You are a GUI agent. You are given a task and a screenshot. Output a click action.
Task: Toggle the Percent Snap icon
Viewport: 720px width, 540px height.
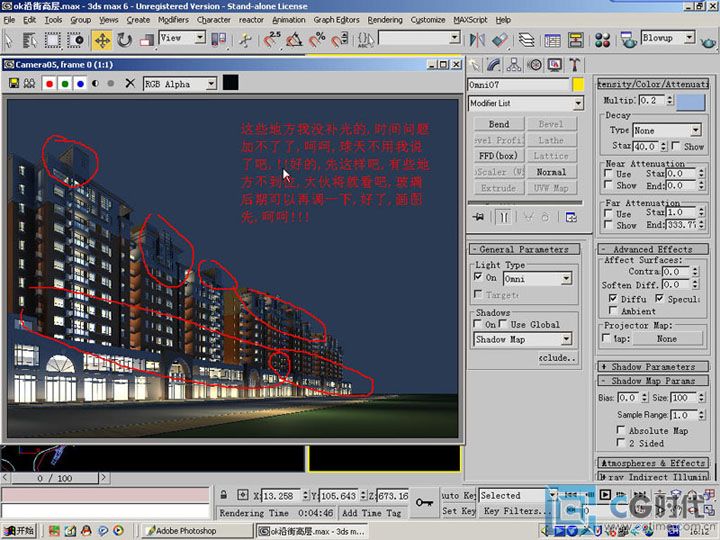[317, 40]
